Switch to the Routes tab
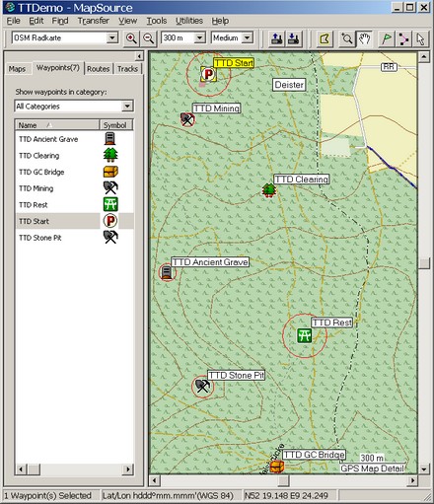The image size is (434, 504). [x=99, y=69]
